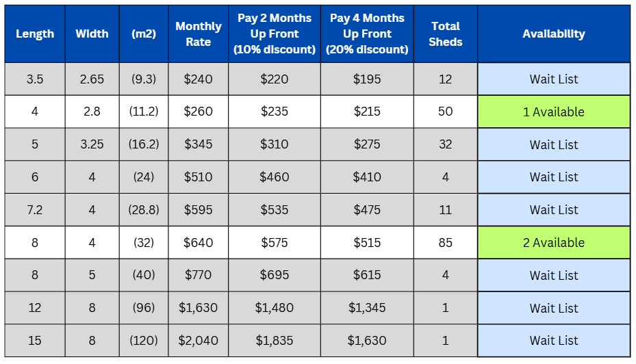Select the Monthly Rate column header
This screenshot has height=364, width=636.
(199, 34)
